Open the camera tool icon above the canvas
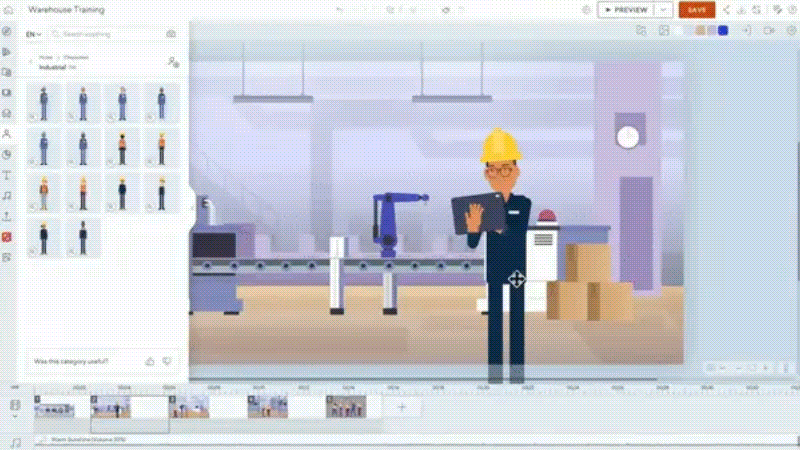The image size is (800, 450). point(769,31)
